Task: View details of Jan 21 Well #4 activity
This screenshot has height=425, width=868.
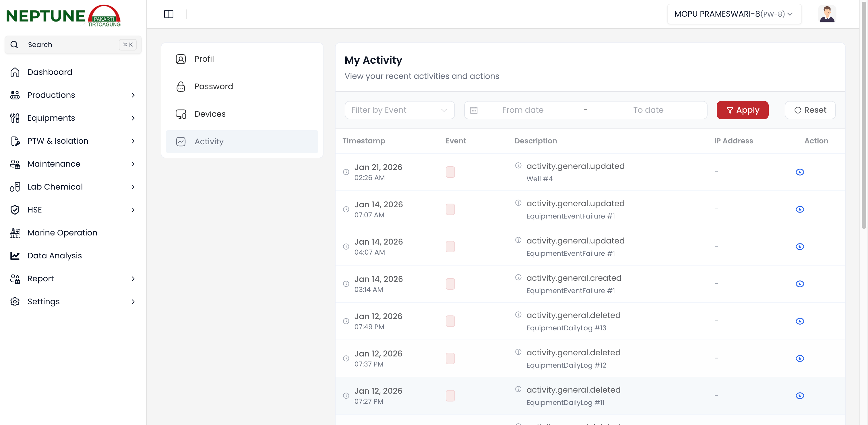Action: [800, 172]
